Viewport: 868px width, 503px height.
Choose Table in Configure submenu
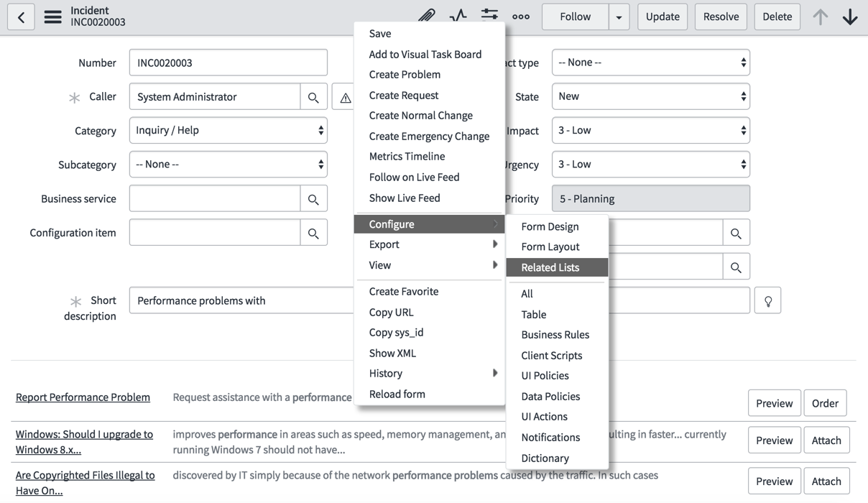click(557, 314)
